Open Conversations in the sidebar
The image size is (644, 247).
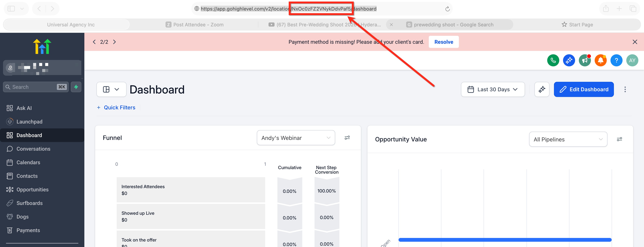pos(33,149)
